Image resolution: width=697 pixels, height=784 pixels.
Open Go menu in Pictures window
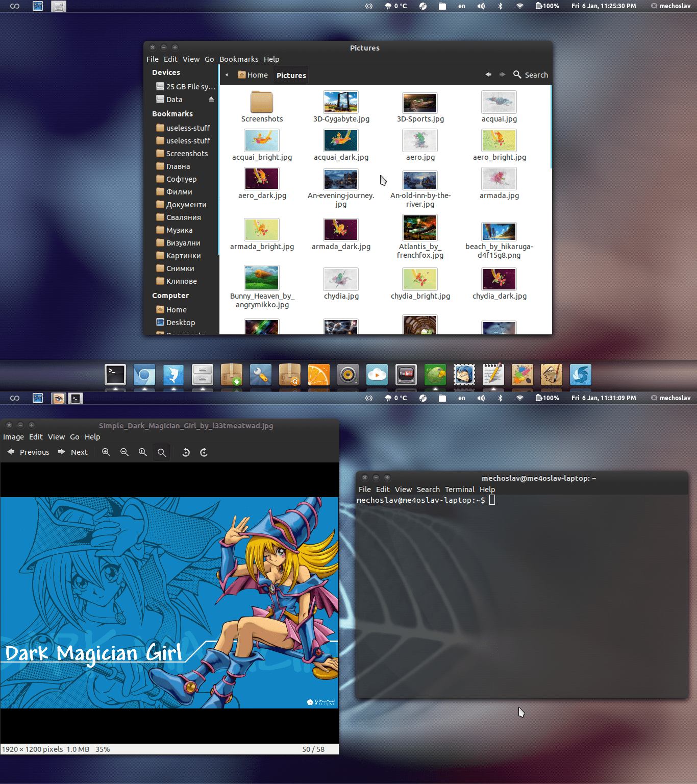209,59
